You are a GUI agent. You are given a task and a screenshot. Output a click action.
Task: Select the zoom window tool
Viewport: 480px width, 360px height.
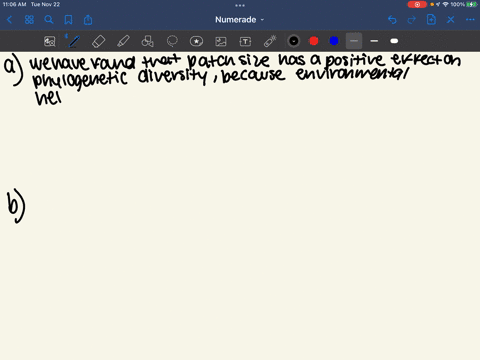click(50, 41)
